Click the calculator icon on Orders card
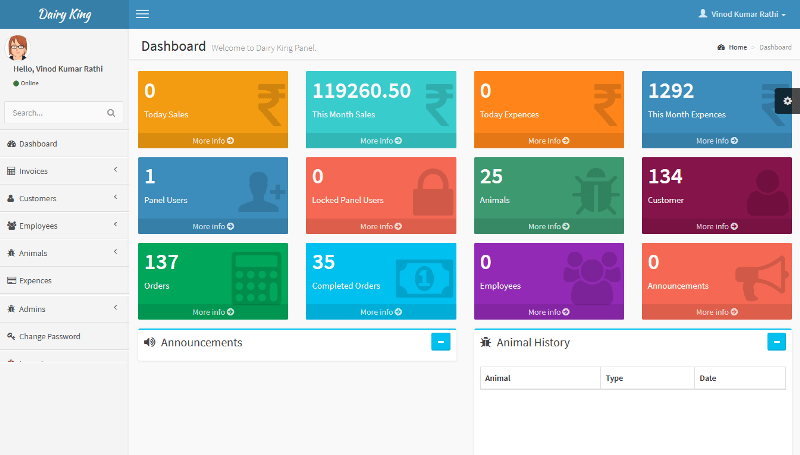 coord(257,277)
